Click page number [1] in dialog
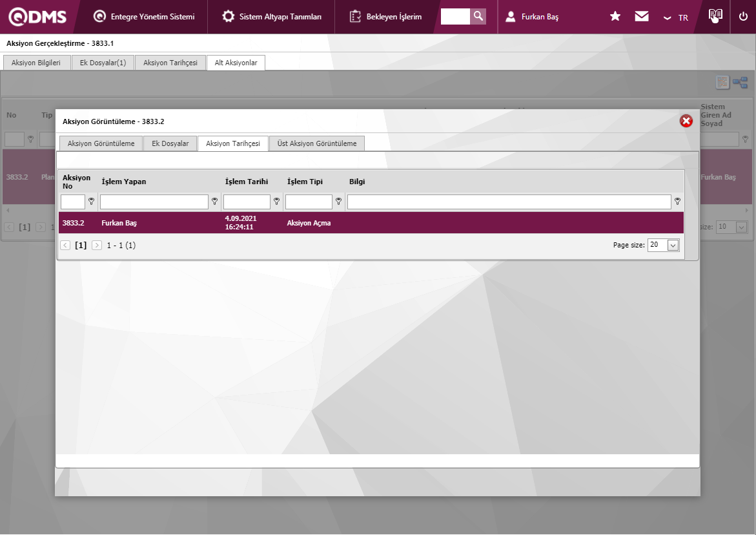This screenshot has height=535, width=756. (81, 245)
